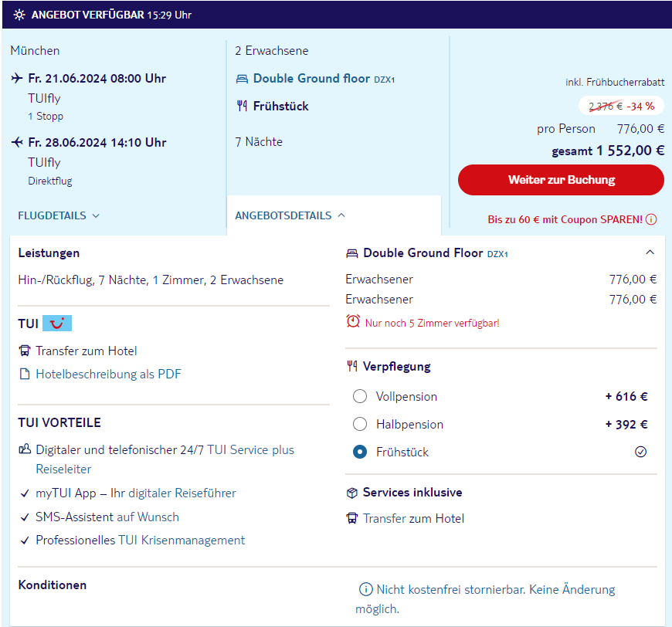
Task: Click the checkmark beside SMS-Assistent
Action: tap(25, 517)
